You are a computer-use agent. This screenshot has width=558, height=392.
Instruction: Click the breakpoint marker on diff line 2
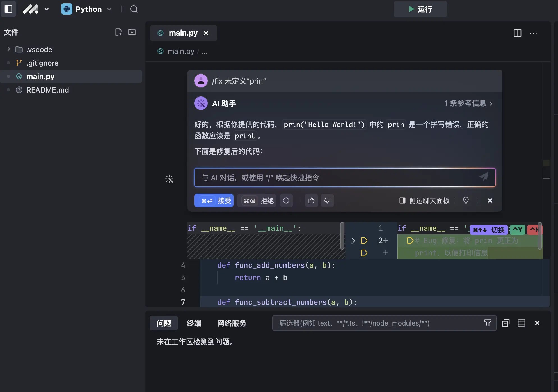364,241
